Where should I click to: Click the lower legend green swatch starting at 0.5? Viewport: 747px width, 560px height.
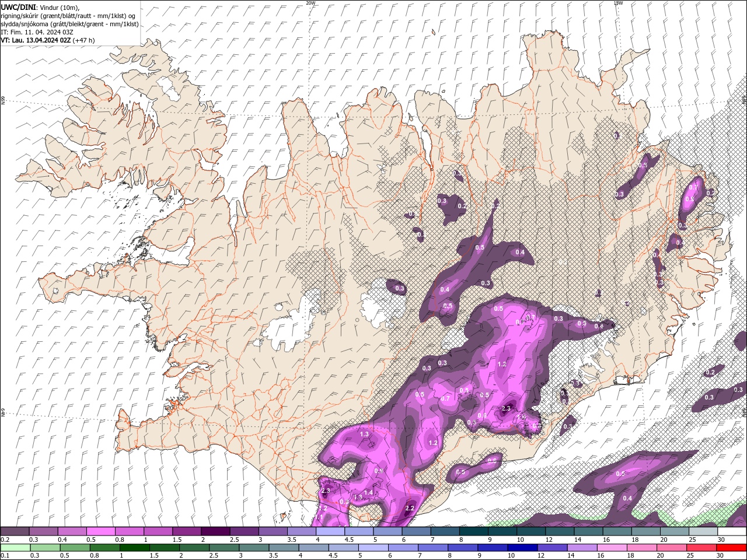75,548
